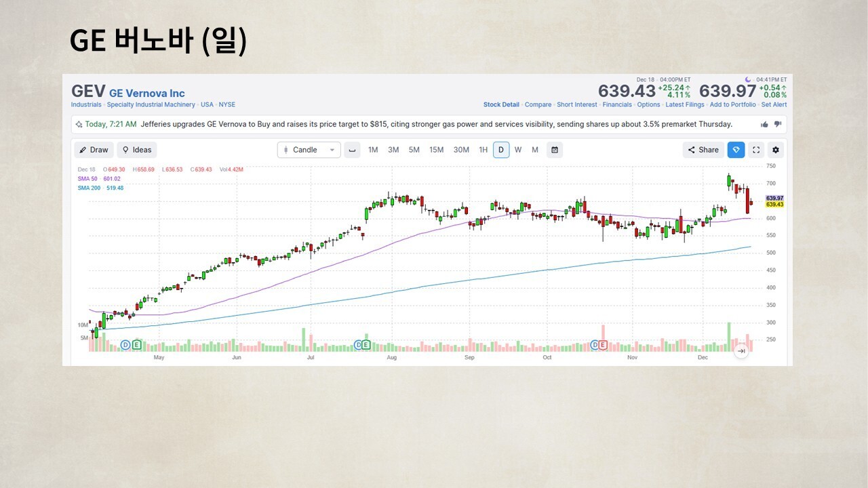Click the earnings E marker in late July
This screenshot has width=868, height=488.
(366, 345)
